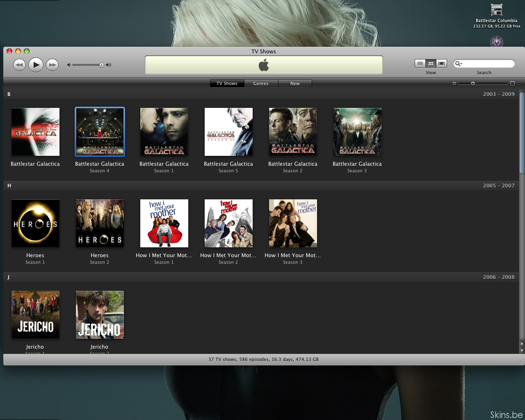Select Battlestar Galactica Season 2 cover
The width and height of the screenshot is (525, 420).
(x=293, y=132)
